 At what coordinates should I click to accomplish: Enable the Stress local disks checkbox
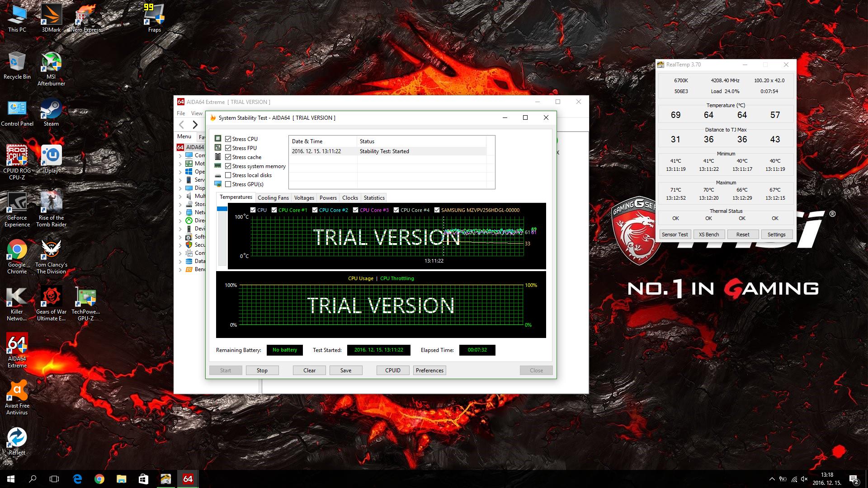pyautogui.click(x=228, y=175)
